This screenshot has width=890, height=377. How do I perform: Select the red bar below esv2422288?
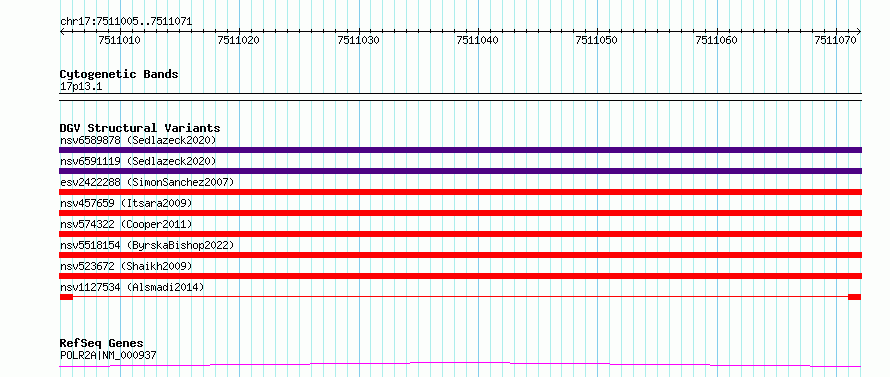coord(460,192)
